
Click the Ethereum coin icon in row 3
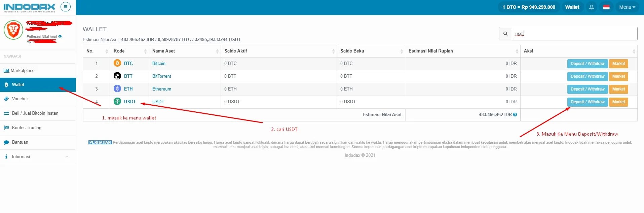(117, 89)
